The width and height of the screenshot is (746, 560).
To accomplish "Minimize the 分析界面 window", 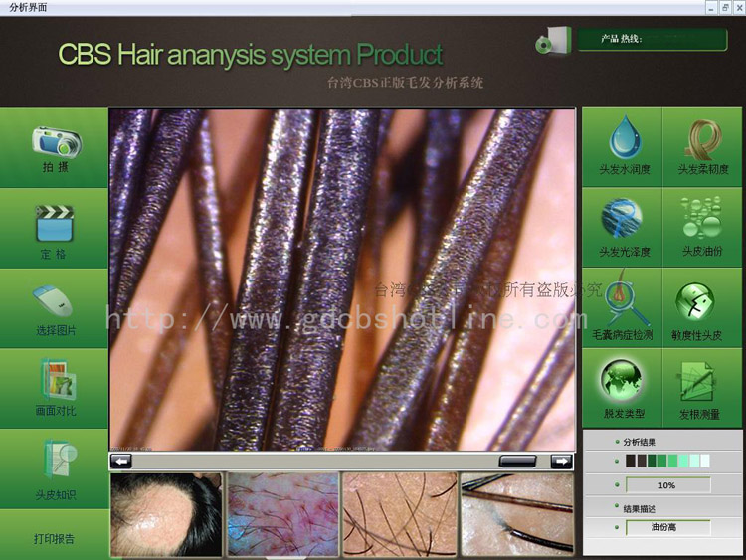I will pos(711,8).
